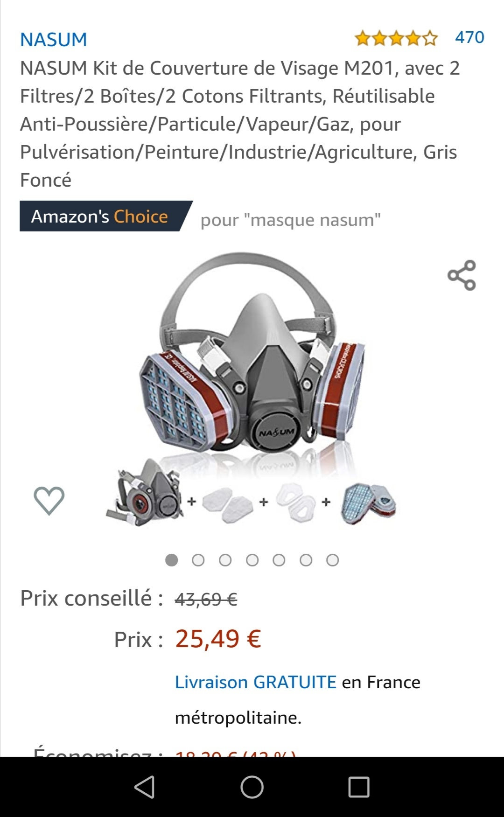
Task: Jump to the fourth carousel image dot
Action: pos(252,560)
